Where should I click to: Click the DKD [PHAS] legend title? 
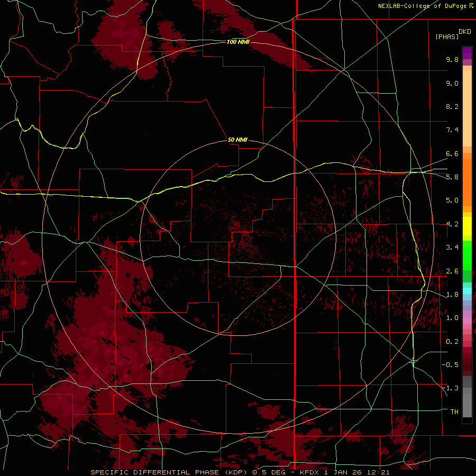coord(453,34)
